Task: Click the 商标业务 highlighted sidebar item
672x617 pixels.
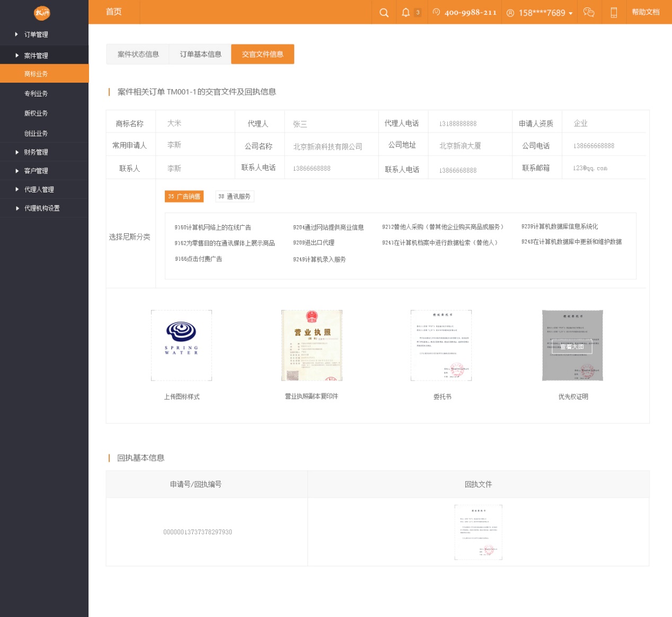Action: (36, 74)
